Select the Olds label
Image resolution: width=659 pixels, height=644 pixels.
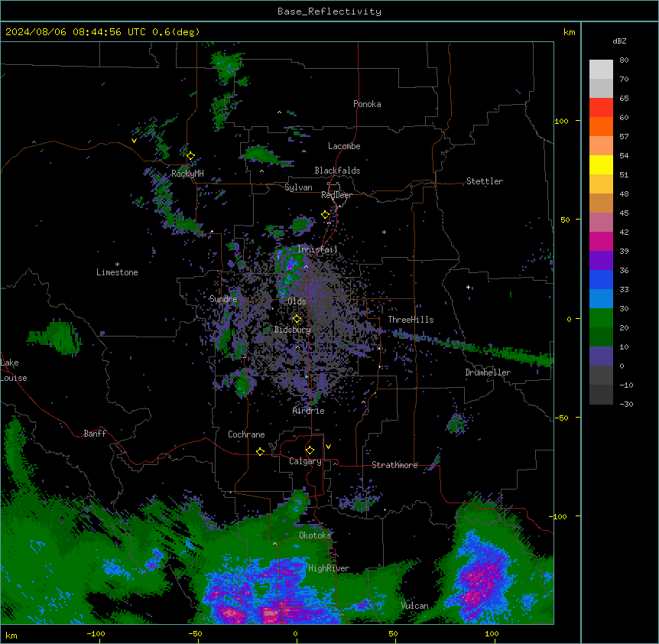tap(297, 301)
